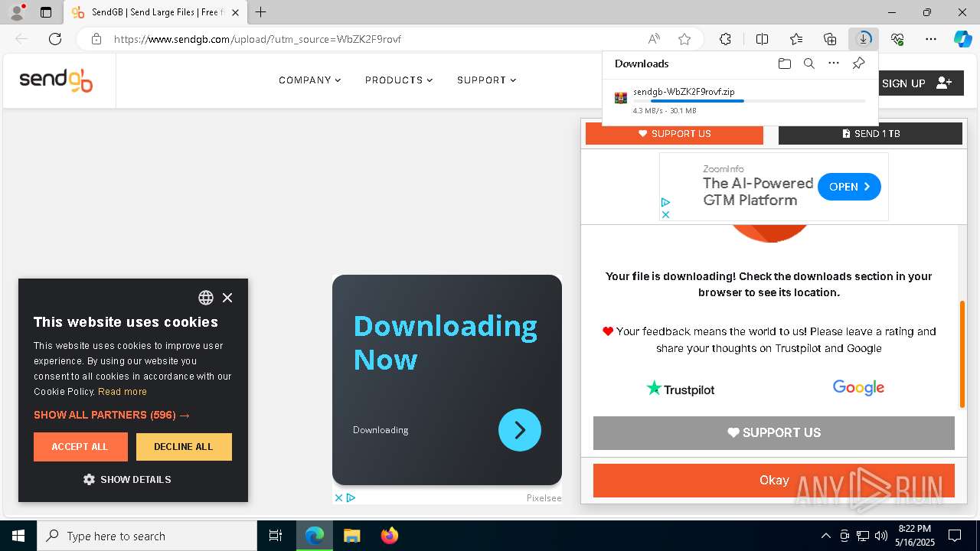Toggle the split screen icon
Viewport: 980px width, 551px height.
[x=762, y=39]
